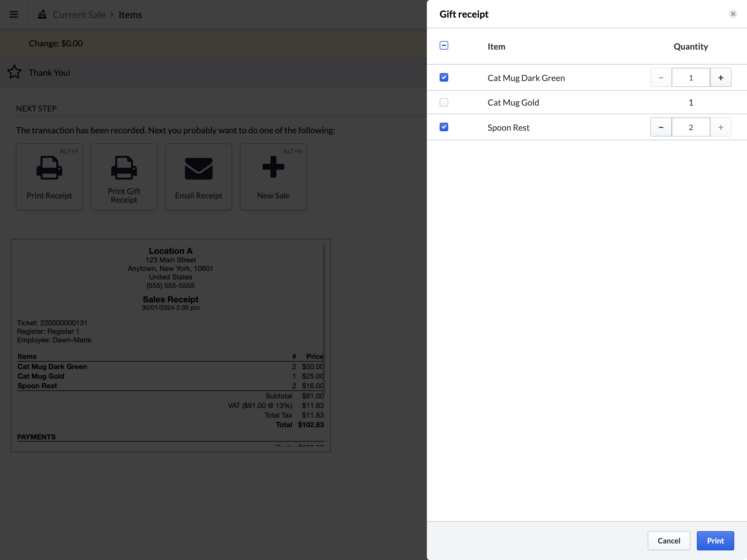This screenshot has width=747, height=560.
Task: Click Print Gift Receipt button
Action: [x=124, y=177]
